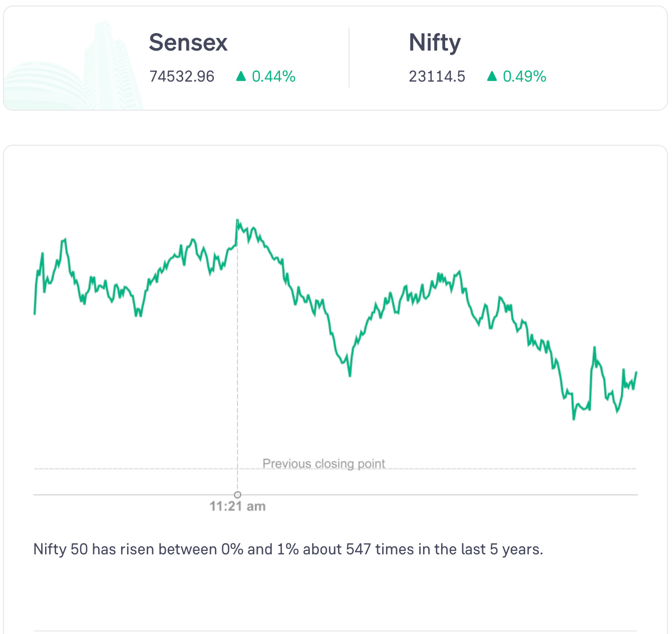
Task: Select the Nifty 0.49% change figure
Action: tap(524, 77)
